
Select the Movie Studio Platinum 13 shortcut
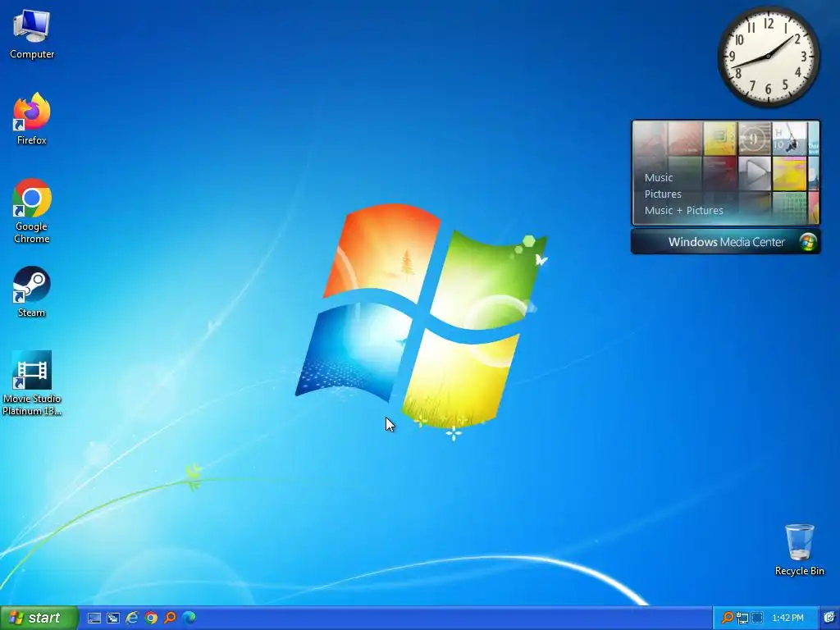[x=32, y=384]
